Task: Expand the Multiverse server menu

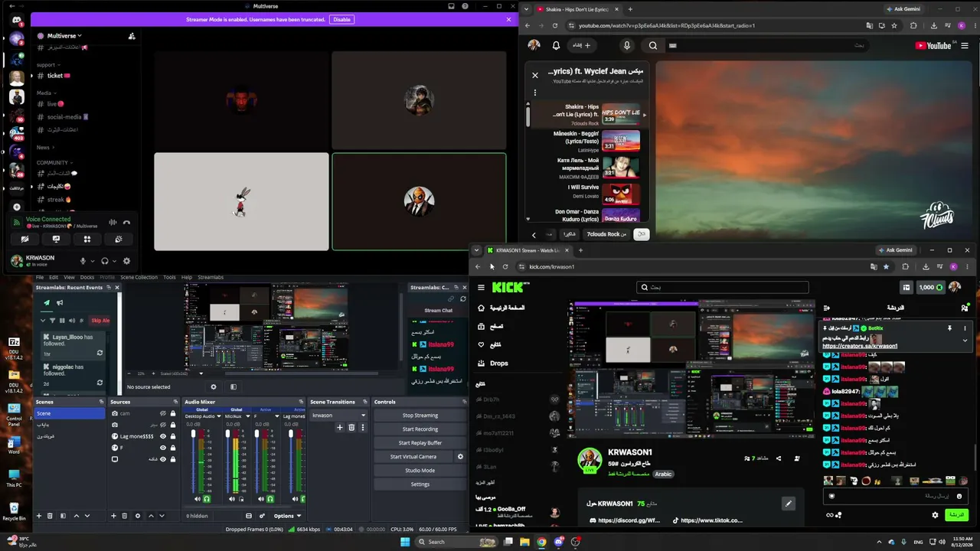Action: click(64, 36)
